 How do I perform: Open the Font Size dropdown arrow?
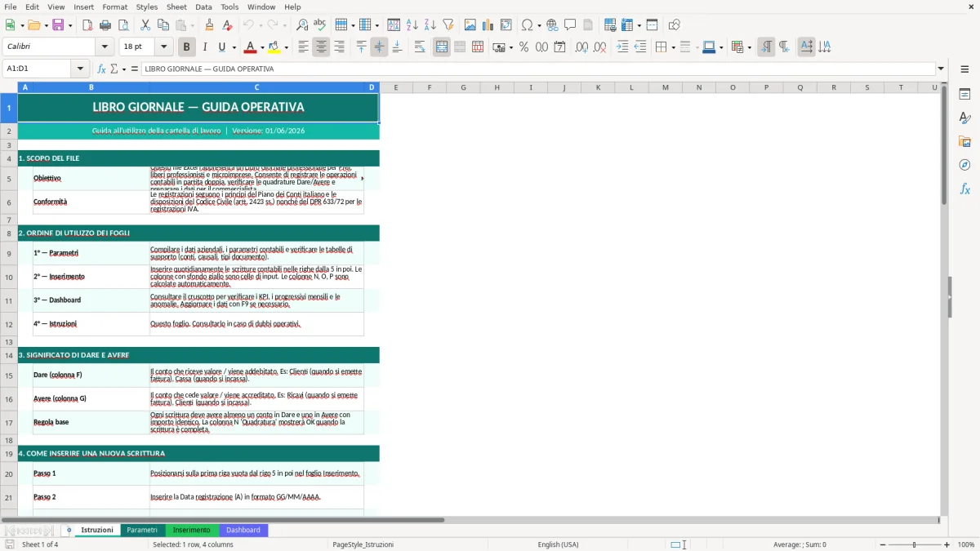(163, 47)
